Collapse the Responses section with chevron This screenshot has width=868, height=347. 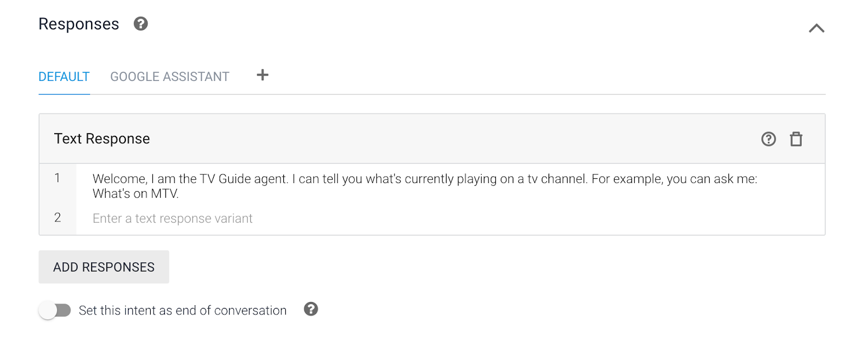[816, 28]
